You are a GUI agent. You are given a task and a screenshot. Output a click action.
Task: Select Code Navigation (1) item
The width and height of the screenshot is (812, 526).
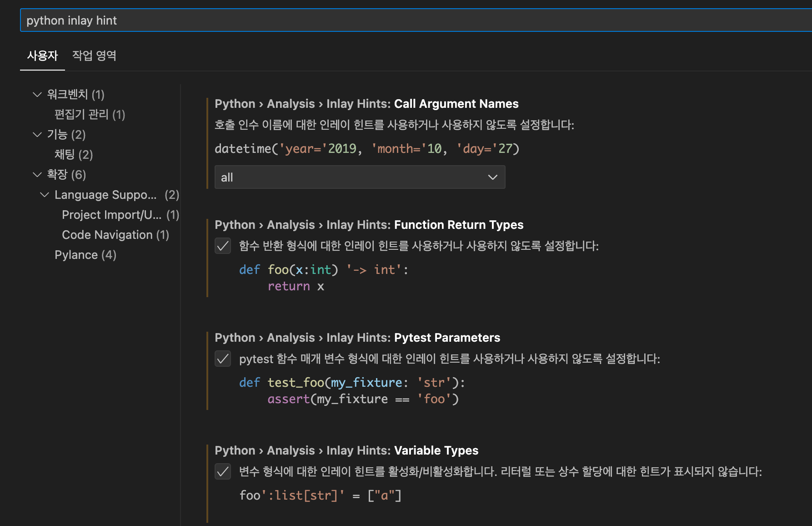(x=115, y=234)
